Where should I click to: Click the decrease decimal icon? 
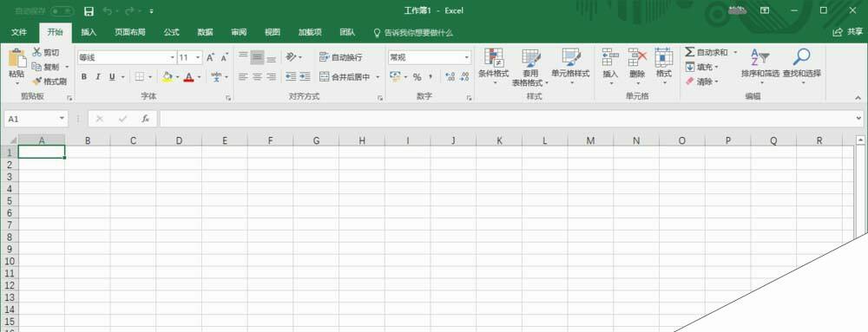pyautogui.click(x=464, y=77)
